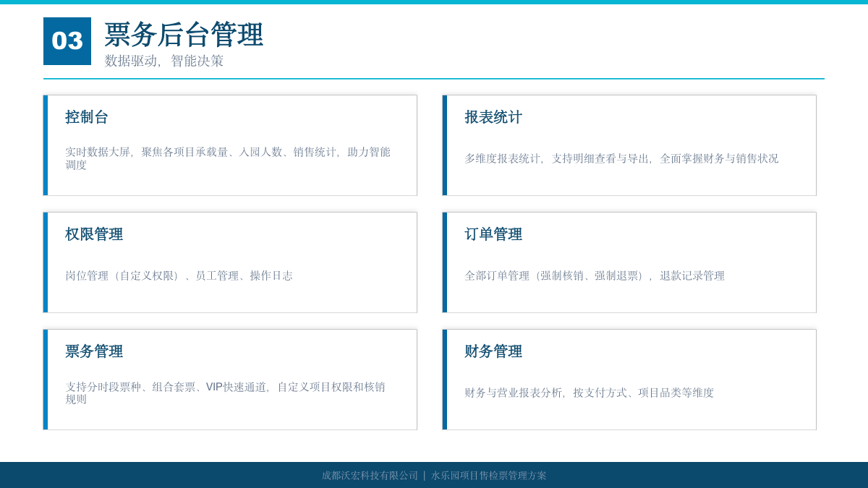Click the 03 section number badge
This screenshot has width=868, height=488.
pyautogui.click(x=67, y=41)
